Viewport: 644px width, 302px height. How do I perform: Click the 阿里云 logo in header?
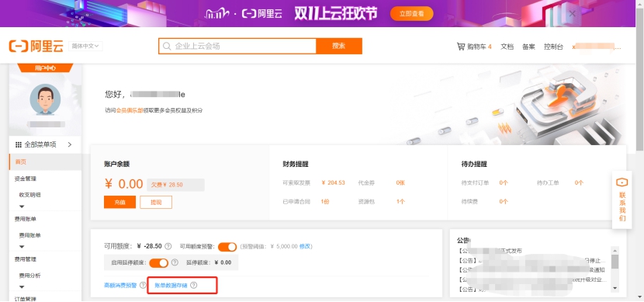pos(36,47)
